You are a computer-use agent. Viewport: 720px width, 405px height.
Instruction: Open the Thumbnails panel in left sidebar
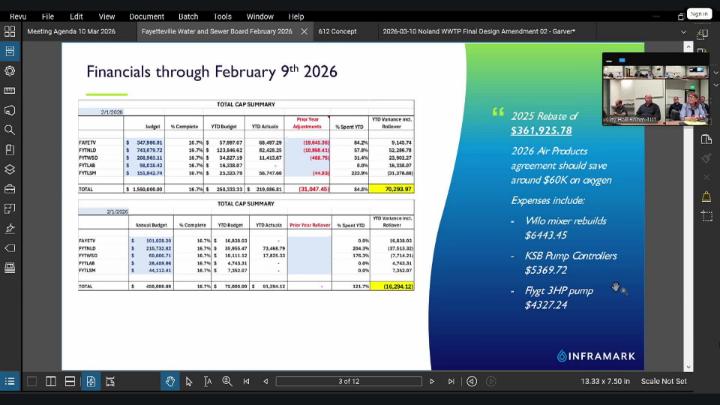tap(10, 51)
